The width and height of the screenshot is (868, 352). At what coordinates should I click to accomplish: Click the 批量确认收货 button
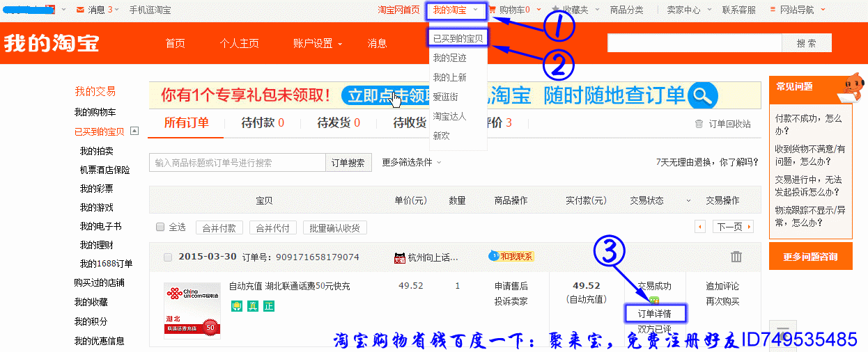[335, 227]
